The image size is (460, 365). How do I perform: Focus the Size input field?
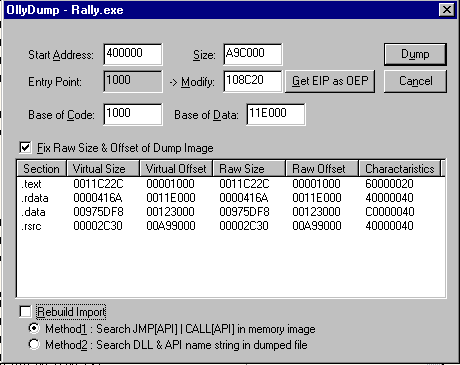253,54
